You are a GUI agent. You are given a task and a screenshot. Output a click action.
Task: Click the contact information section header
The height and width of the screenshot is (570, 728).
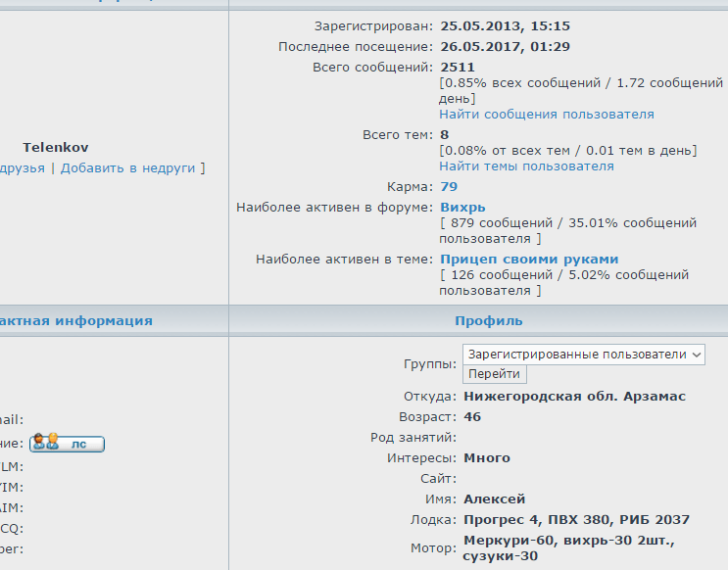76,320
